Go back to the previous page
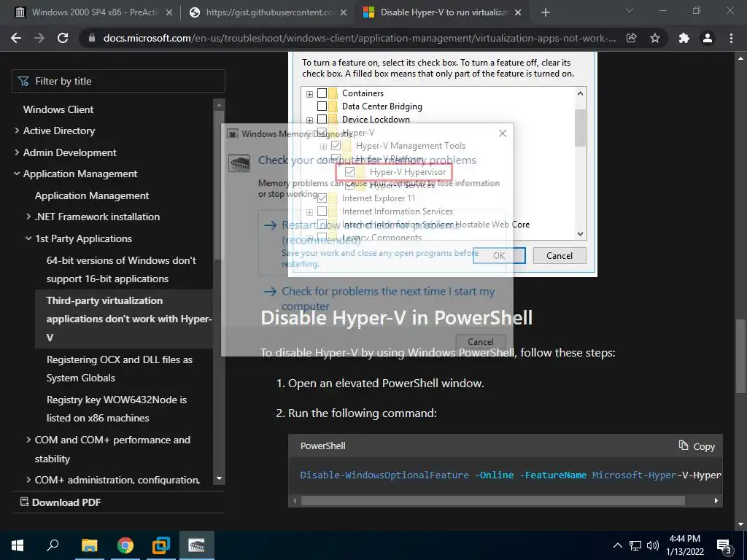 16,38
